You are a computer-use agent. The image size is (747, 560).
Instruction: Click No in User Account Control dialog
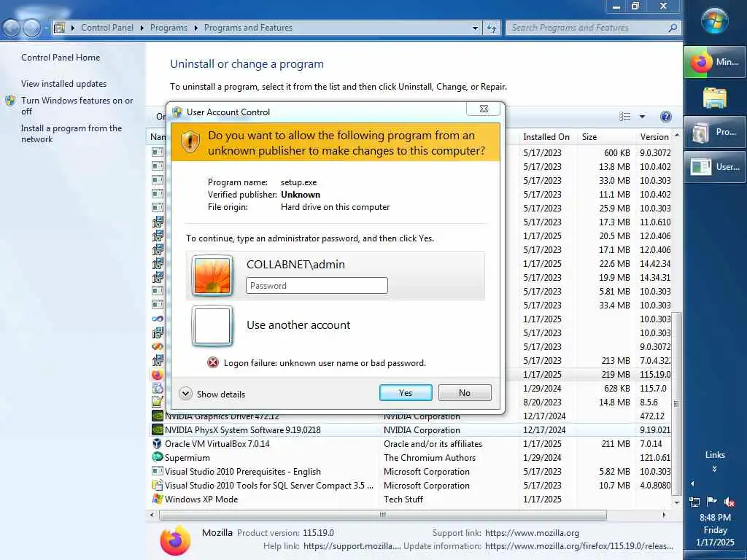pyautogui.click(x=465, y=393)
